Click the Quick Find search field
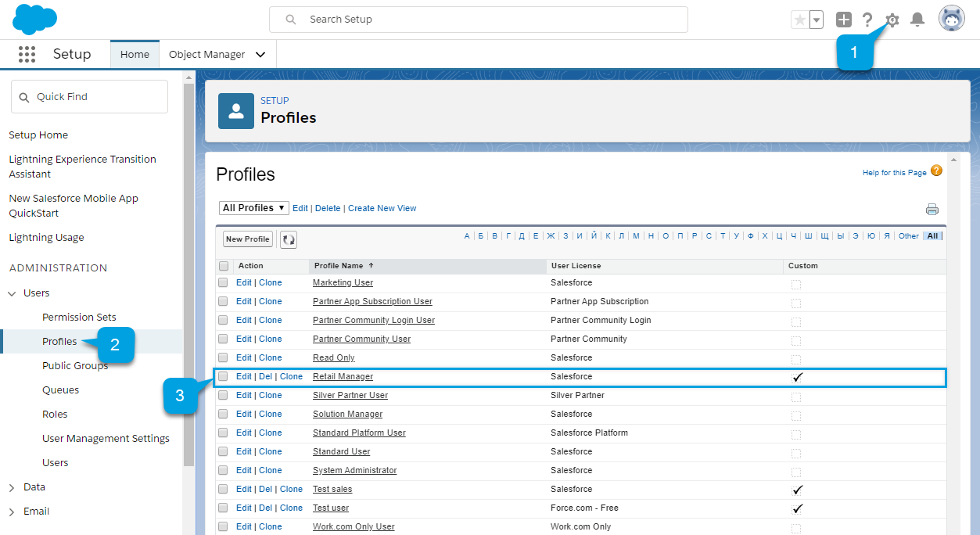This screenshot has width=980, height=535. [x=89, y=97]
